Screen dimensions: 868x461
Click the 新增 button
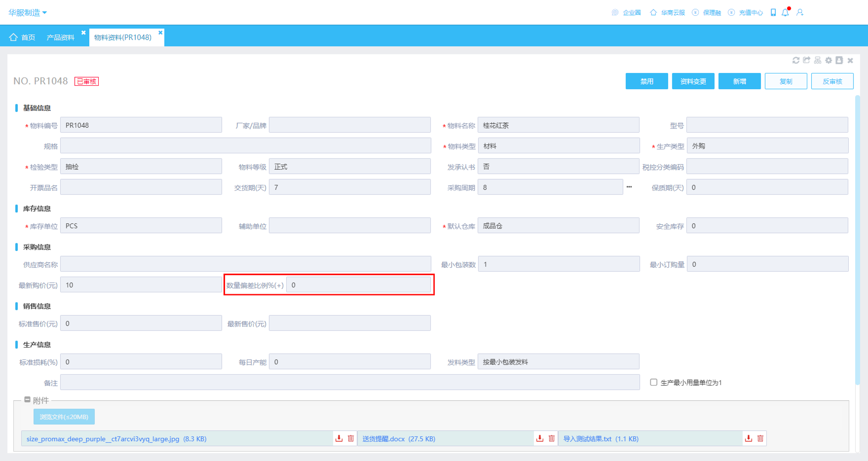click(x=739, y=81)
